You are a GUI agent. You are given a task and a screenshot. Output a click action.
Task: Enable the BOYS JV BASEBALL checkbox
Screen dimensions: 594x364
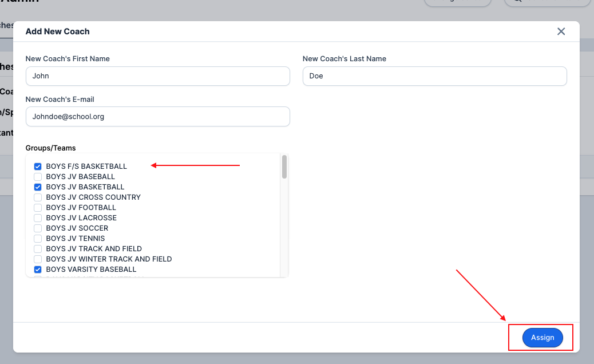point(38,176)
